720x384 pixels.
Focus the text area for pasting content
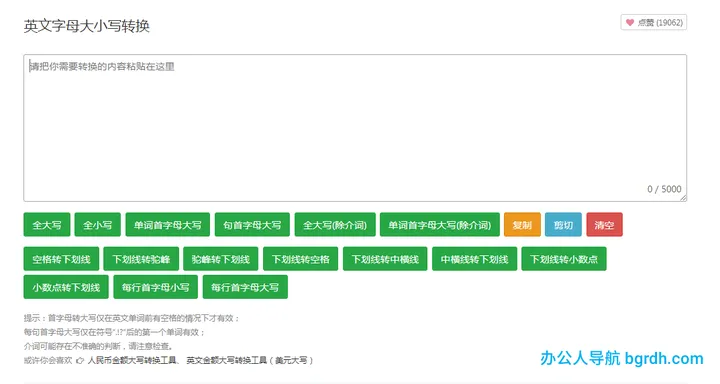[x=355, y=128]
